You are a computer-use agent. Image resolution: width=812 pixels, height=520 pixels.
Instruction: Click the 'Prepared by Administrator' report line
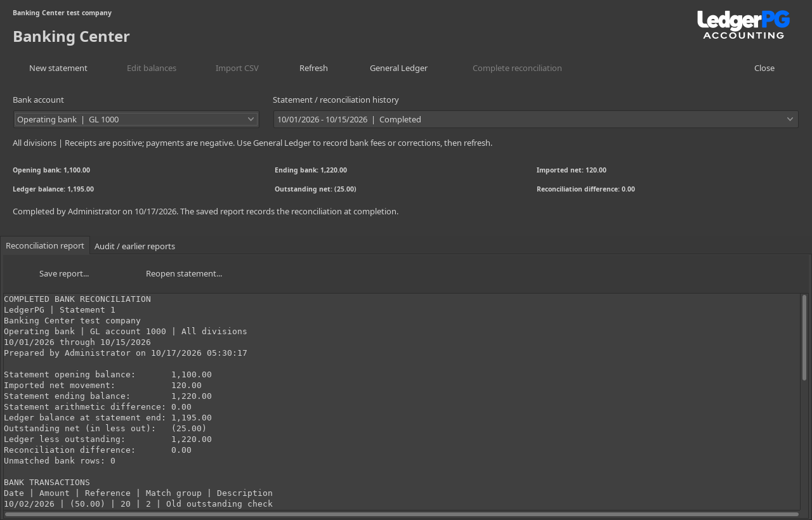[x=126, y=353]
